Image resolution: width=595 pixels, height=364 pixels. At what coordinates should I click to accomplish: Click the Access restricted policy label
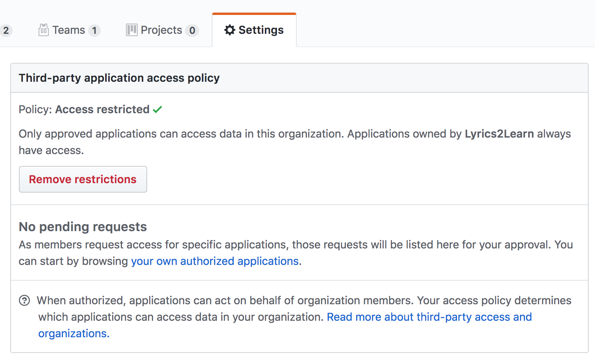[103, 109]
